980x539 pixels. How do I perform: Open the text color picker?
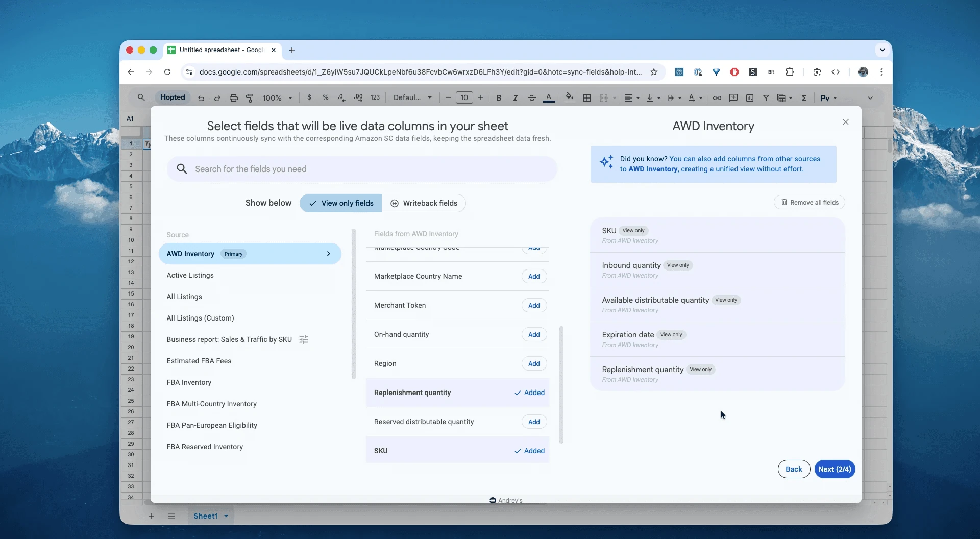(x=549, y=97)
